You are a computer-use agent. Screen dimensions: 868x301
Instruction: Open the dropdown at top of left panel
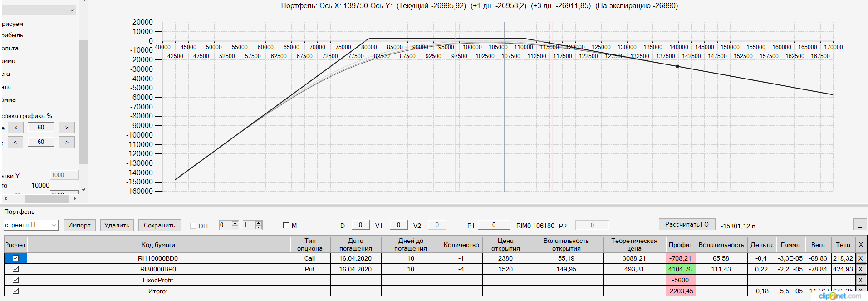(x=72, y=10)
